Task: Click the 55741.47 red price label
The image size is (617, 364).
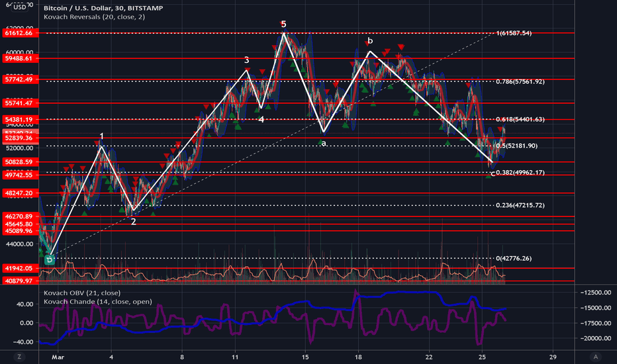Action: pos(21,103)
